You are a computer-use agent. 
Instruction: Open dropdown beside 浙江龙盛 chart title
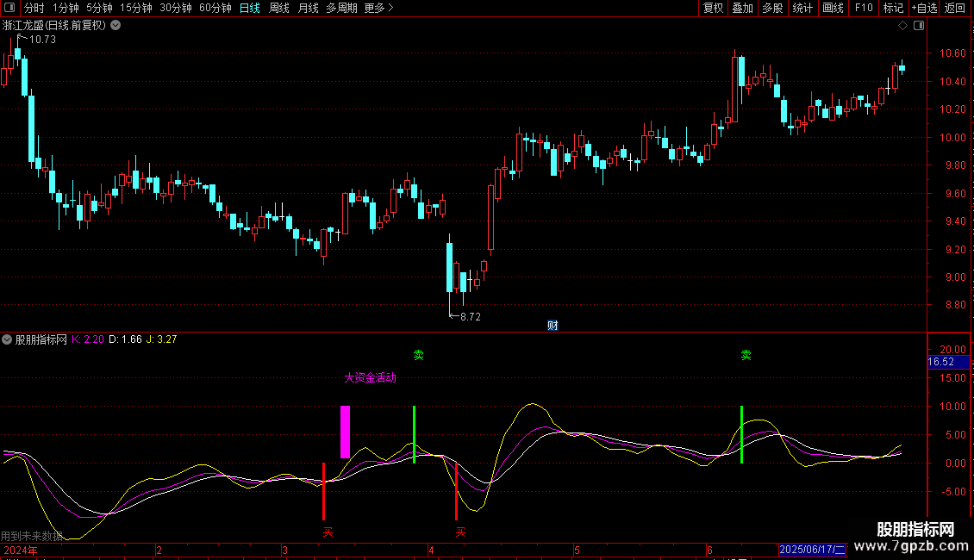116,26
